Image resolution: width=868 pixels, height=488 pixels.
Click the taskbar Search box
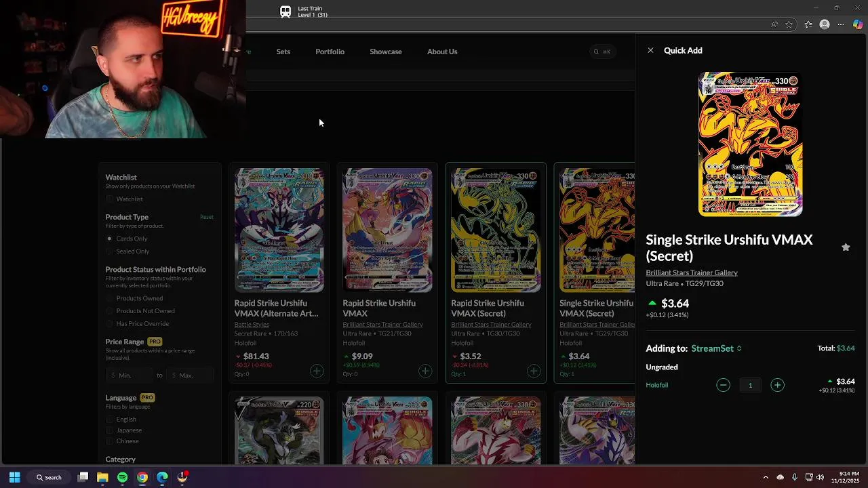50,477
